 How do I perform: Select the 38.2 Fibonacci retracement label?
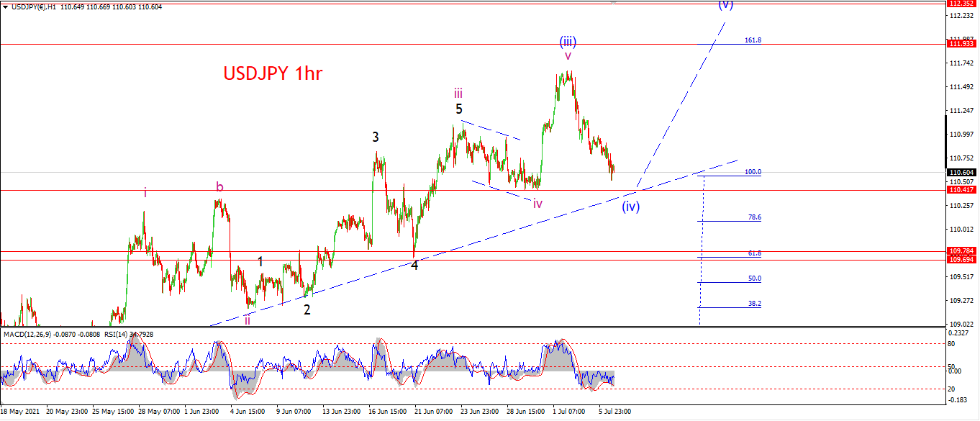(x=754, y=304)
